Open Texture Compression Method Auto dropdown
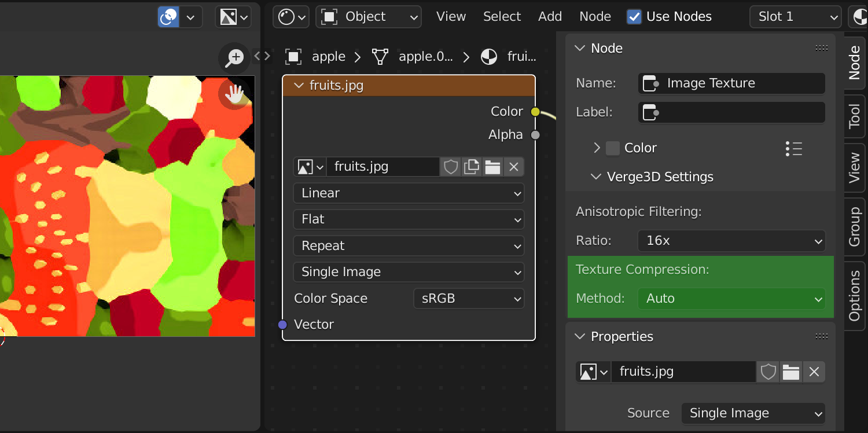The width and height of the screenshot is (868, 433). point(731,299)
